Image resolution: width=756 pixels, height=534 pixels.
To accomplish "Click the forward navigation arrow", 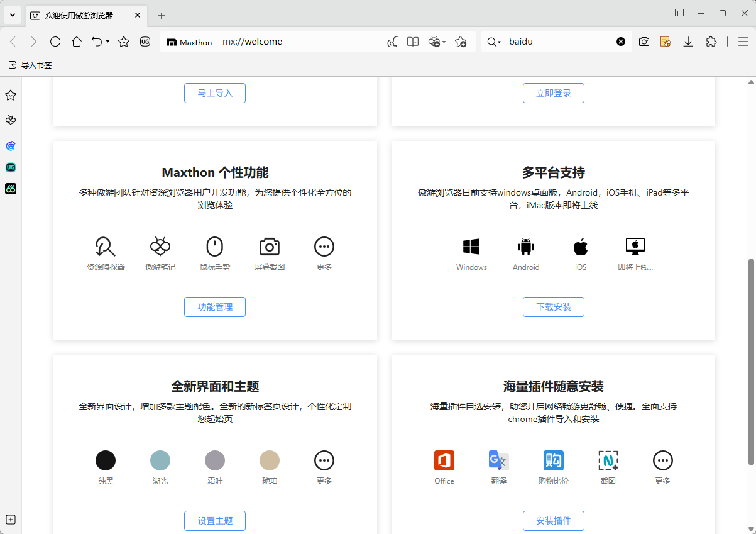I will coord(34,42).
